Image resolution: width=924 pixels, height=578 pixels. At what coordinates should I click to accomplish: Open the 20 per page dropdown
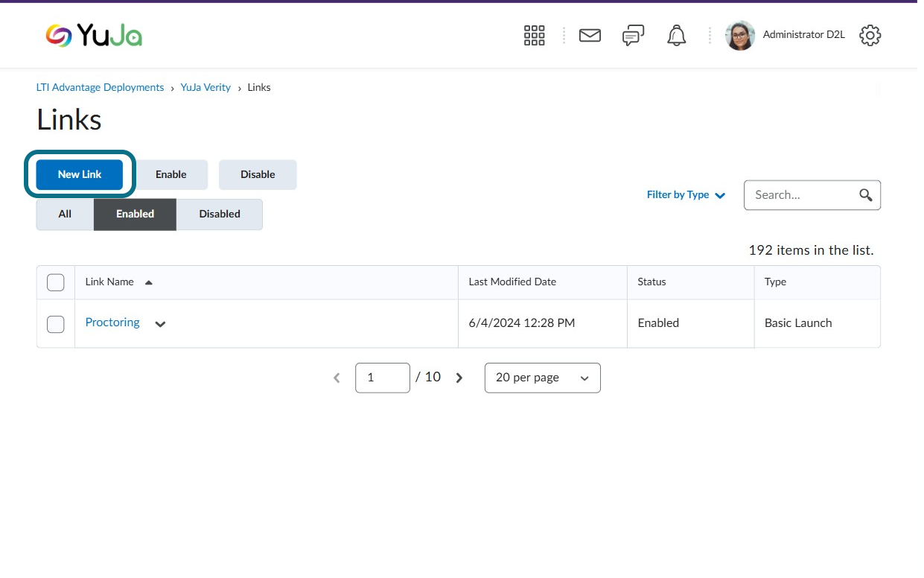point(542,378)
